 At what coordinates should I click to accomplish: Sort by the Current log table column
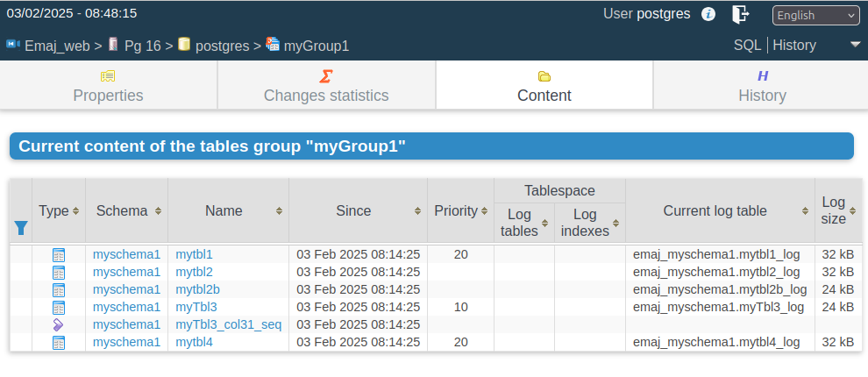[x=805, y=211]
